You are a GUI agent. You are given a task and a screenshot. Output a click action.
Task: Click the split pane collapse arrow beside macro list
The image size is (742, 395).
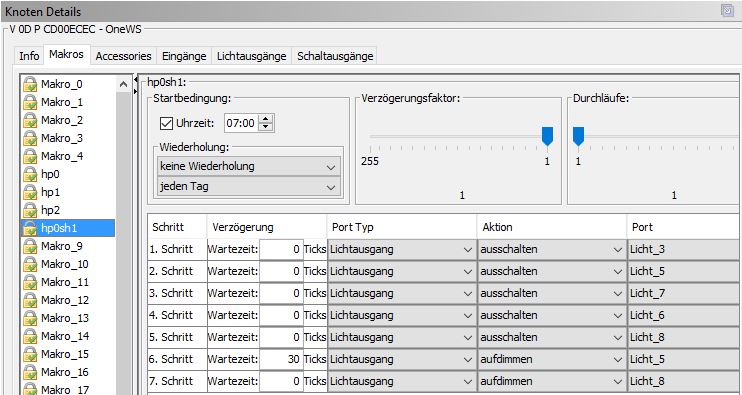(136, 79)
